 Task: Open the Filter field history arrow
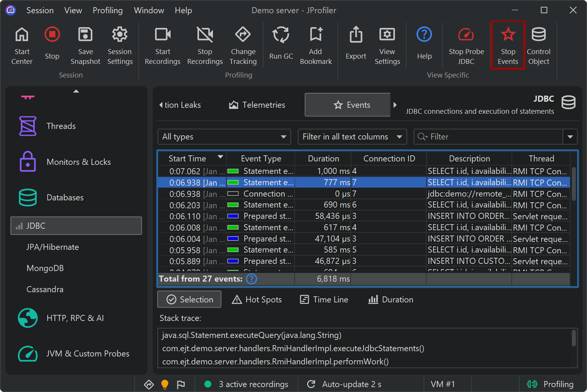(570, 137)
